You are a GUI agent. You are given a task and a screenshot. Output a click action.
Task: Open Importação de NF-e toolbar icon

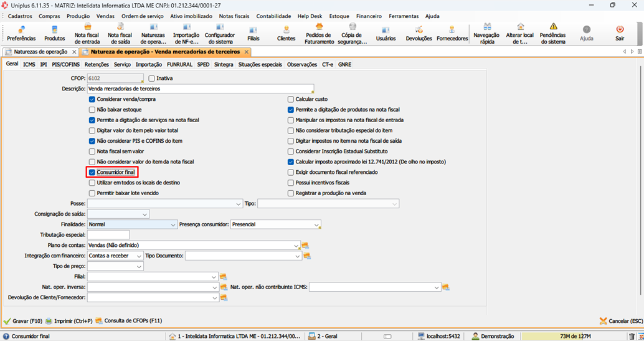click(186, 34)
